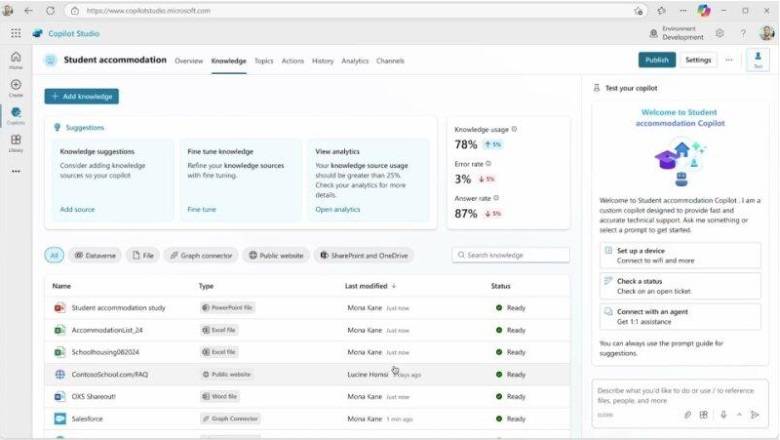Open the help question mark icon
Viewport: 780px width, 440px height.
click(743, 33)
